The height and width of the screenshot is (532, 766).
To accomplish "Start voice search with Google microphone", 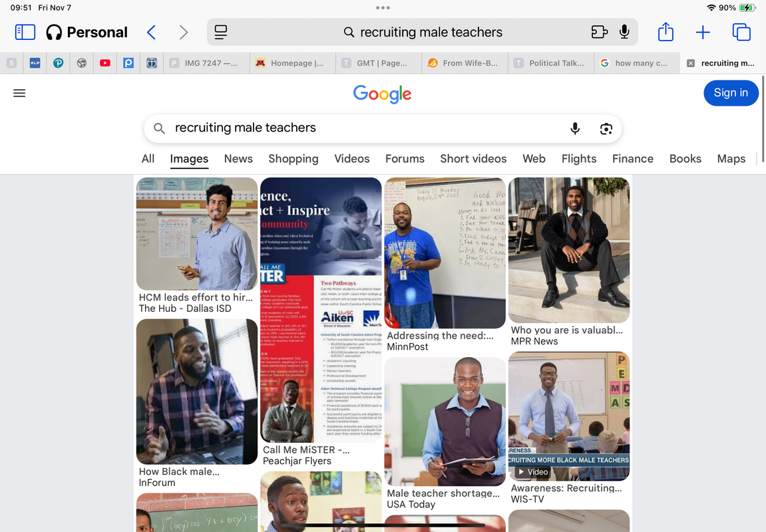I will [x=575, y=128].
